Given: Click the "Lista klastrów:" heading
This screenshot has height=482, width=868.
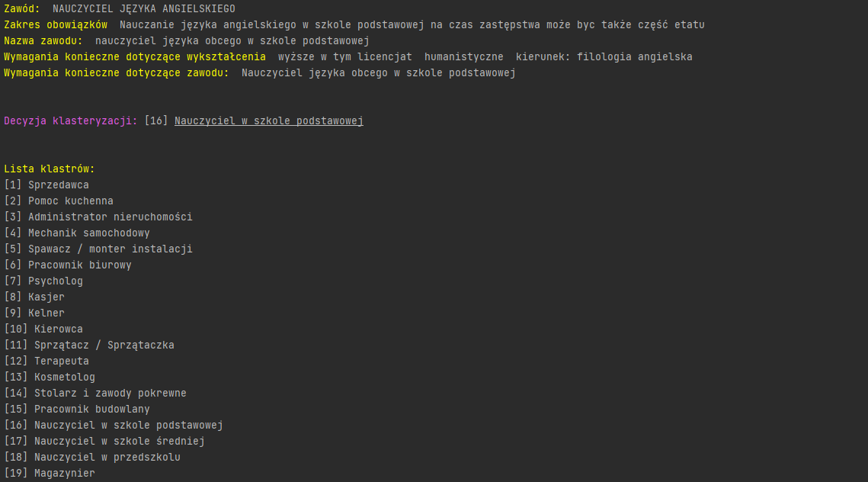Looking at the screenshot, I should [x=49, y=169].
